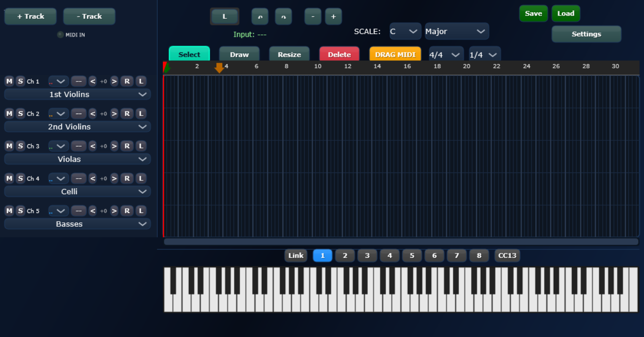The image size is (644, 337).
Task: Click the Save button
Action: [533, 14]
